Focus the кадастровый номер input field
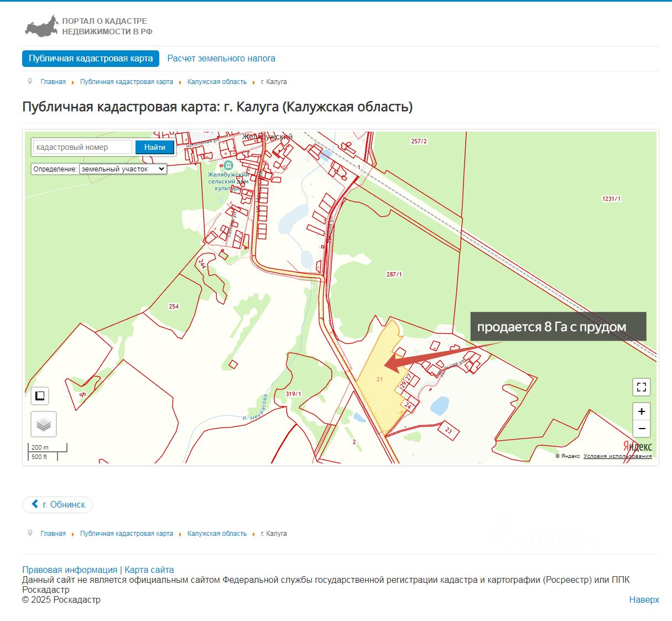This screenshot has height=621, width=672. point(82,147)
